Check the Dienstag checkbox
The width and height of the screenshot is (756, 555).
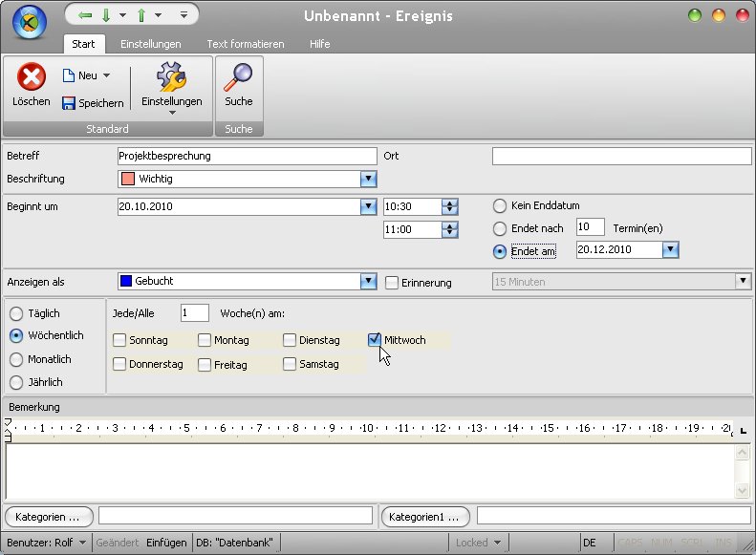point(290,340)
